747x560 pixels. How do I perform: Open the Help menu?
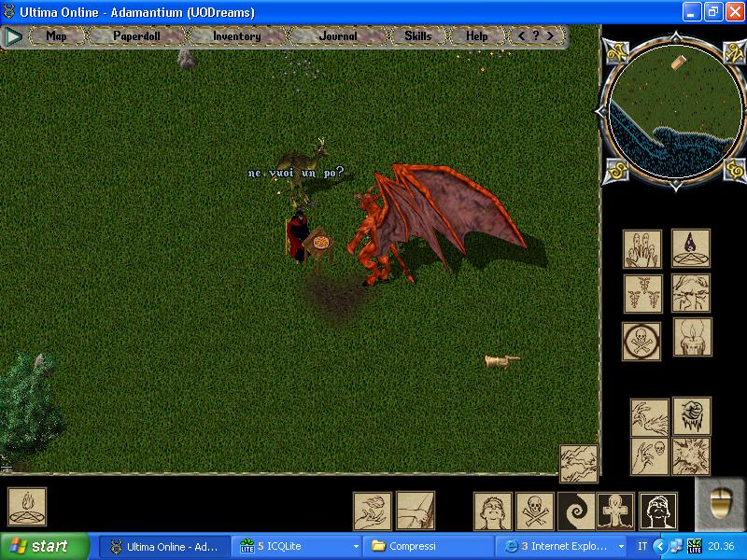(x=476, y=36)
